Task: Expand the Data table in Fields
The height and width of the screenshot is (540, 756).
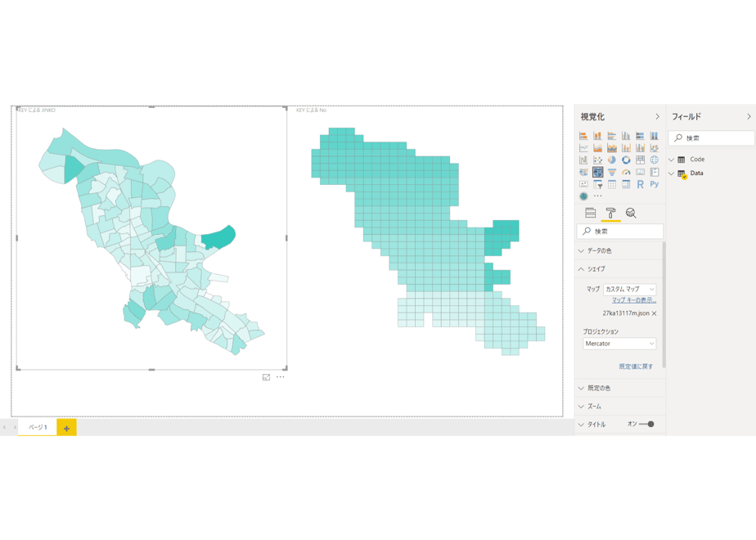Action: click(x=671, y=173)
